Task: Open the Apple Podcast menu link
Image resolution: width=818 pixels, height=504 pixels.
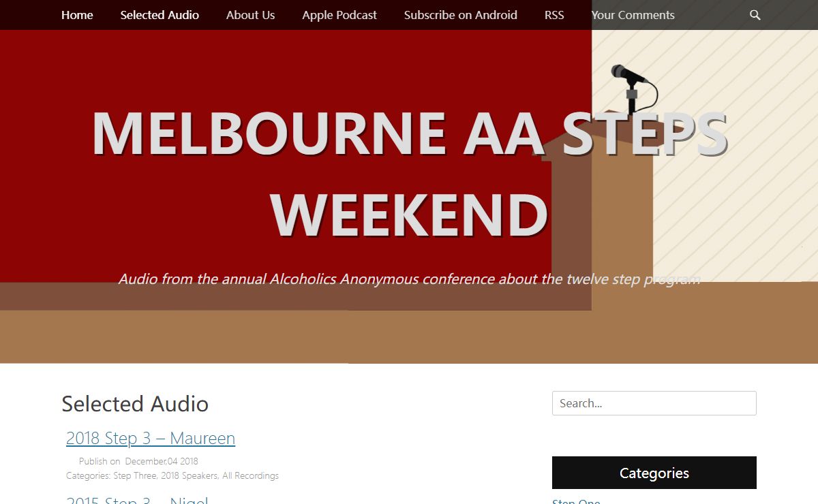Action: coord(339,15)
